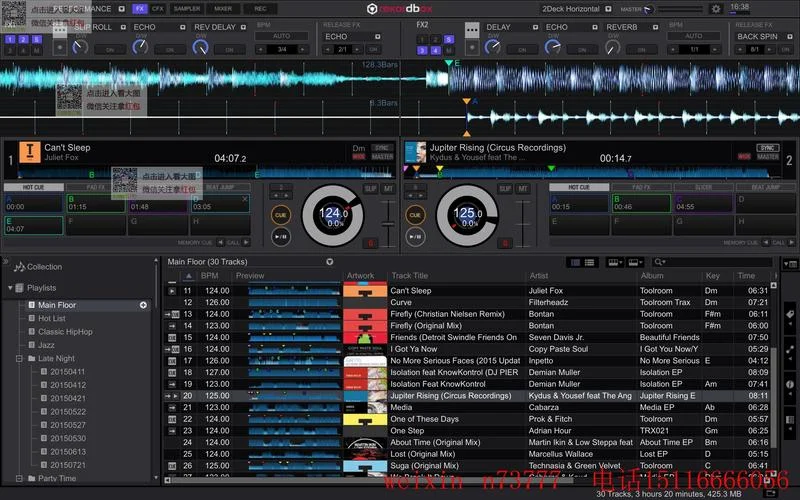The width and height of the screenshot is (800, 500).
Task: Open 2Deck Horizontal layout dropdown
Action: [608, 9]
